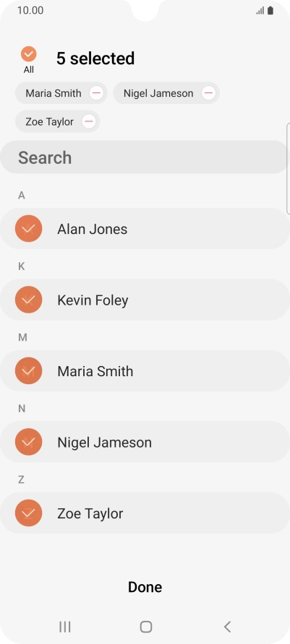Deselect Kevin Foley checkmark

point(28,300)
